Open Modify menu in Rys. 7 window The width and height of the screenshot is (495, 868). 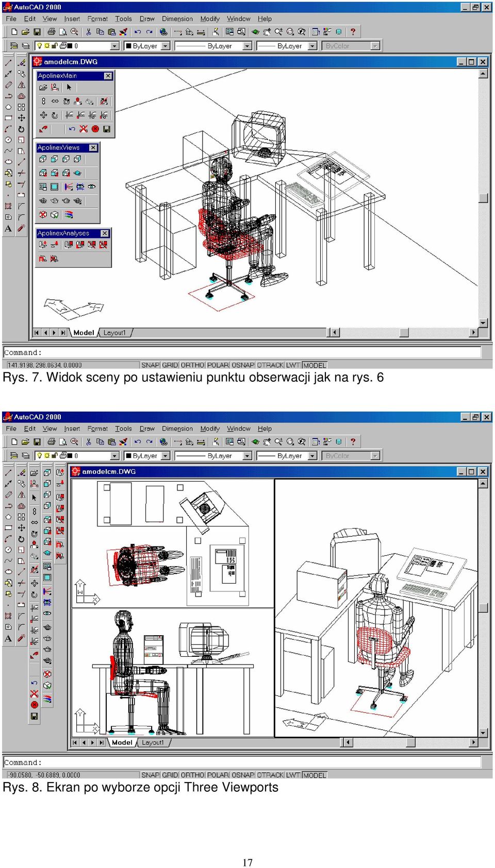210,19
